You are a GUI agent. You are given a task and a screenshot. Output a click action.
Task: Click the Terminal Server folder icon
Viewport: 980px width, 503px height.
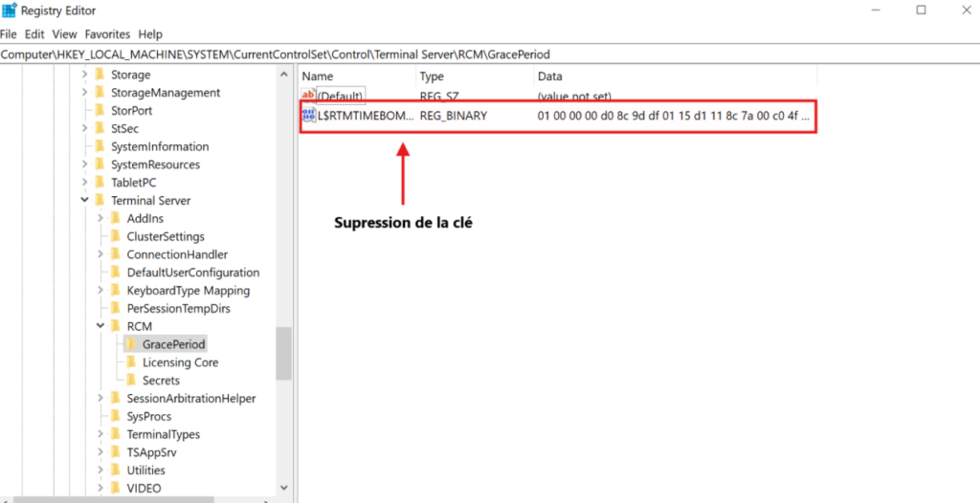(x=100, y=201)
